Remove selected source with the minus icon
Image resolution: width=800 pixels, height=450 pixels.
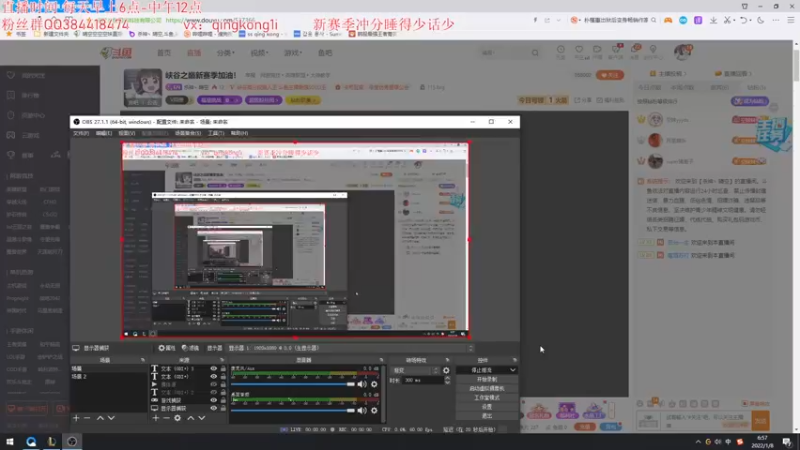pyautogui.click(x=166, y=418)
